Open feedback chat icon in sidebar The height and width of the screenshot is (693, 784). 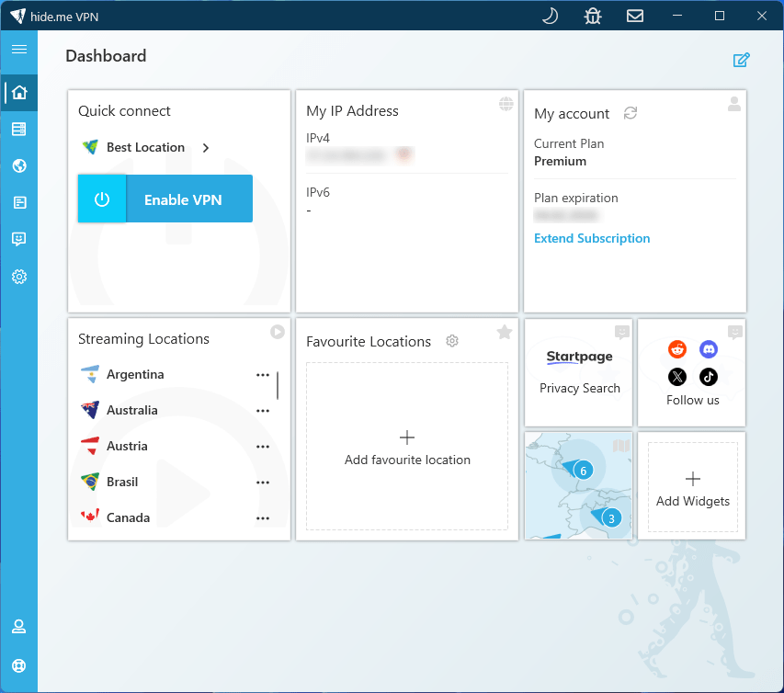(19, 239)
